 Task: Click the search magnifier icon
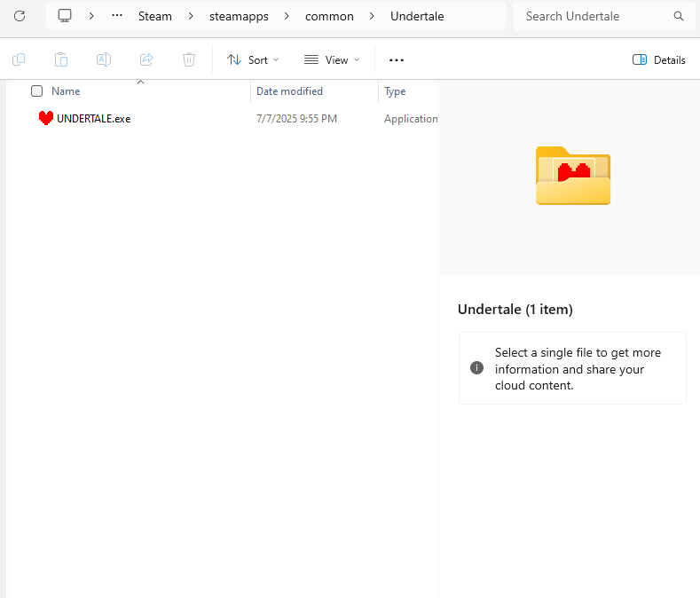[679, 16]
